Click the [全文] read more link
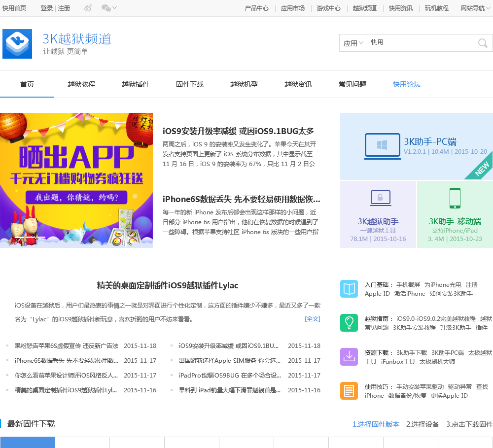This screenshot has width=493, height=448. 313,319
